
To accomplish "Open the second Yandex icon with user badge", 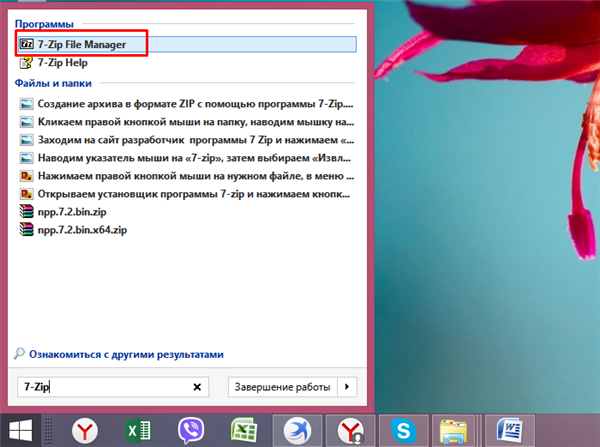I will pyautogui.click(x=350, y=431).
